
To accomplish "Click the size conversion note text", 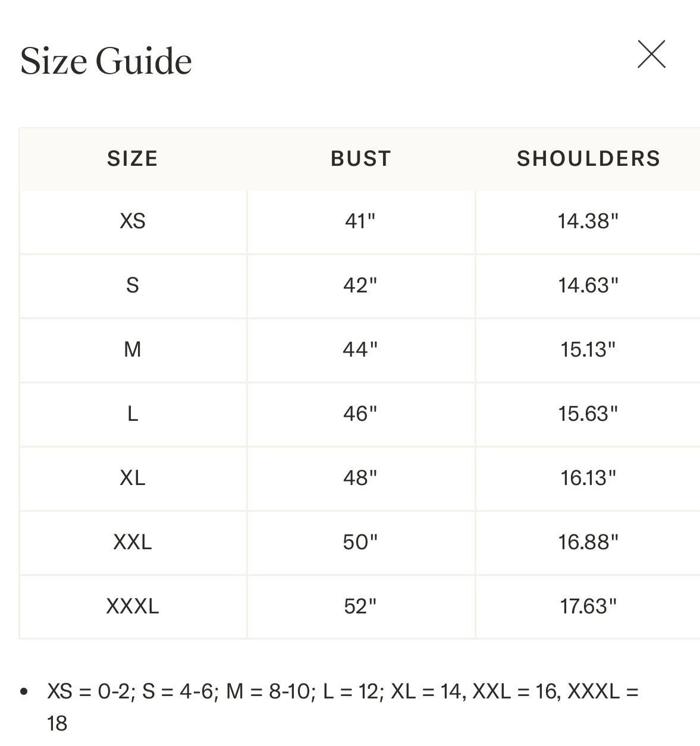I will 343,707.
